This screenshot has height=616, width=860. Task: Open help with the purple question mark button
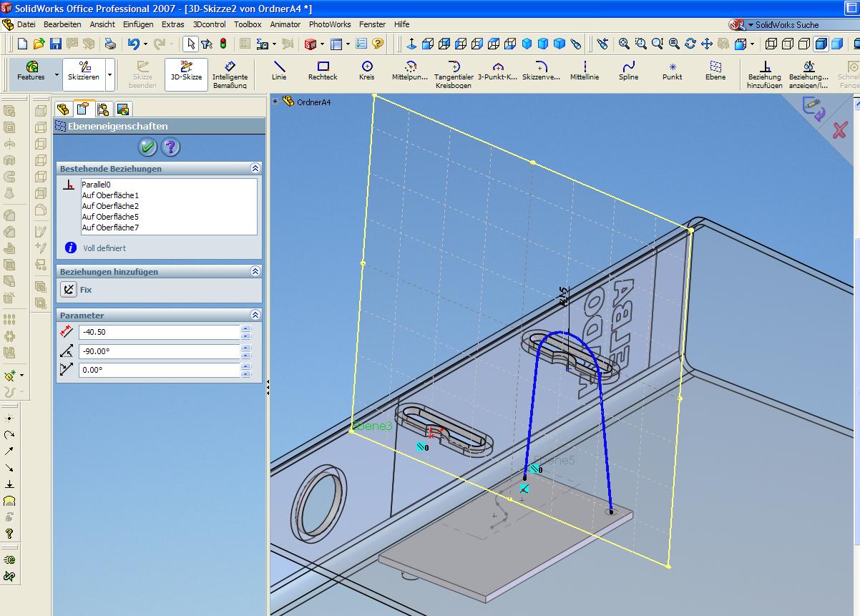pyautogui.click(x=170, y=147)
